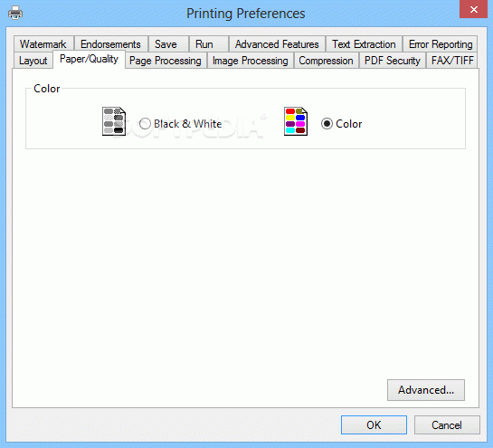The height and width of the screenshot is (448, 493).
Task: Click the colorful document icon
Action: coord(296,121)
